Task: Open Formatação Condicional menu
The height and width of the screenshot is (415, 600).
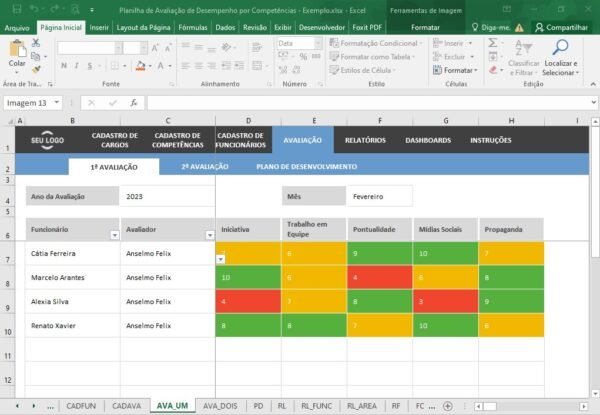Action: 375,43
